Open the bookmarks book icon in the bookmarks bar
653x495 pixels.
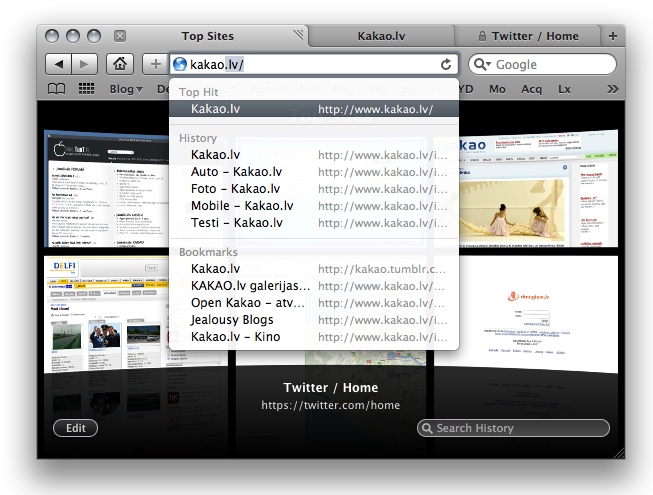pos(57,89)
